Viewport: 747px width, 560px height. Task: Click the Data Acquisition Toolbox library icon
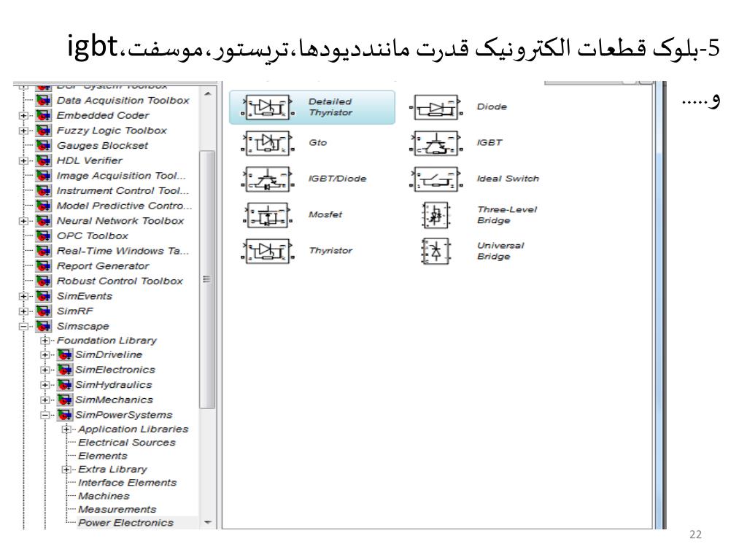(x=43, y=101)
